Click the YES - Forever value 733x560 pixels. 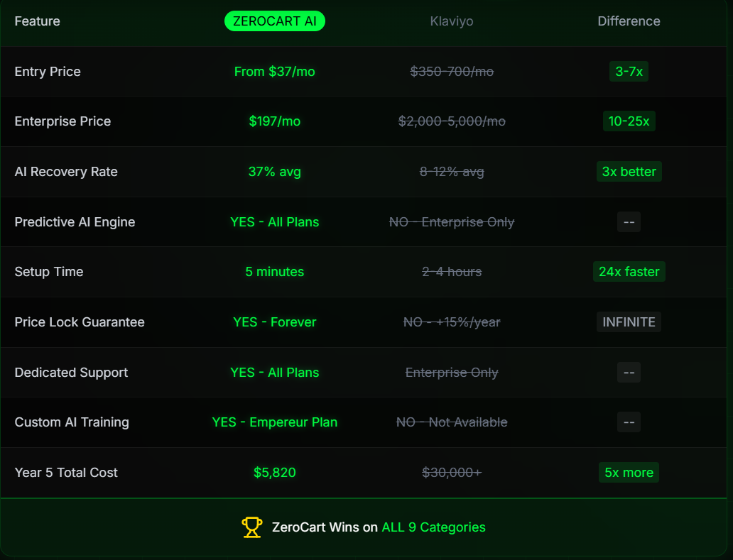pos(274,322)
